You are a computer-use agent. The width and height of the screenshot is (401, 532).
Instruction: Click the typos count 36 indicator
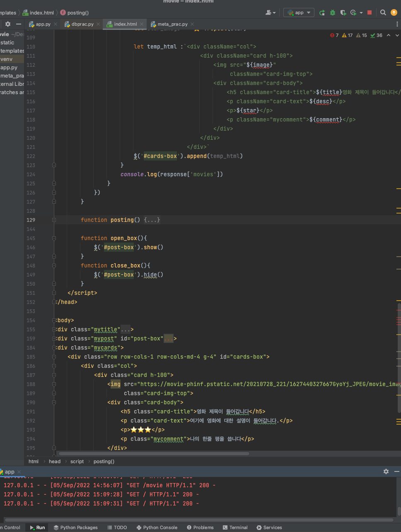click(x=377, y=35)
